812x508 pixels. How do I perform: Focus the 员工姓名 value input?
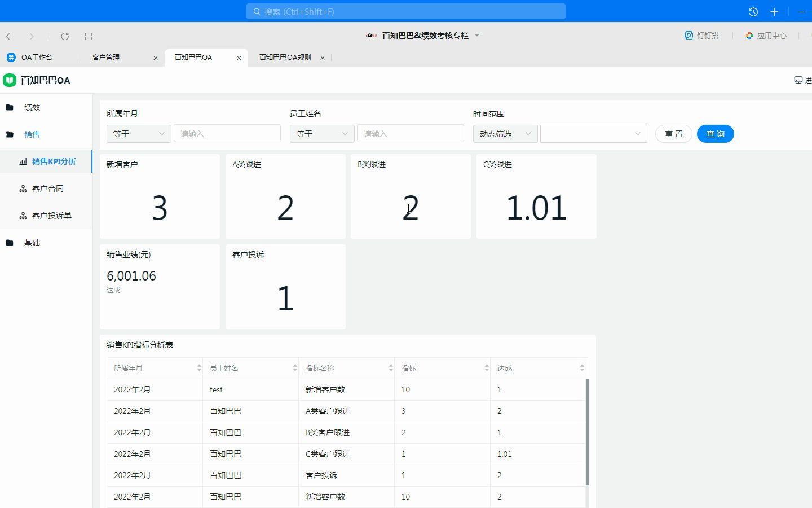click(411, 134)
